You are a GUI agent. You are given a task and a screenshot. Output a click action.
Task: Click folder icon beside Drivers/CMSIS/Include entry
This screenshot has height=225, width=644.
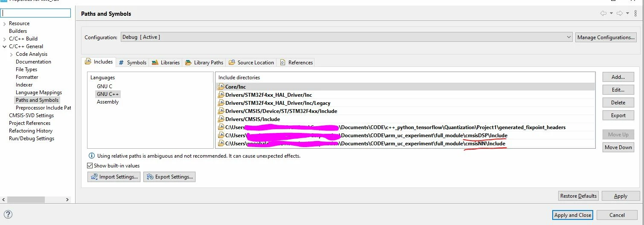[221, 119]
